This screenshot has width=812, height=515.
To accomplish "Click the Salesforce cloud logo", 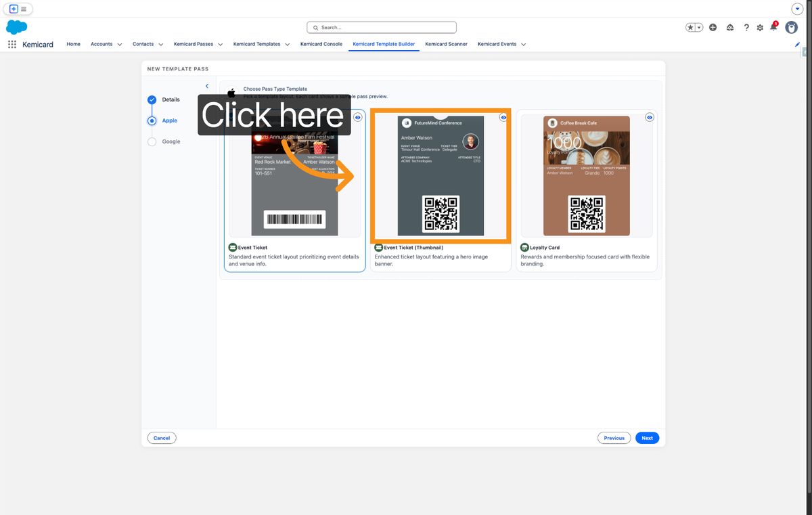I will (x=16, y=27).
